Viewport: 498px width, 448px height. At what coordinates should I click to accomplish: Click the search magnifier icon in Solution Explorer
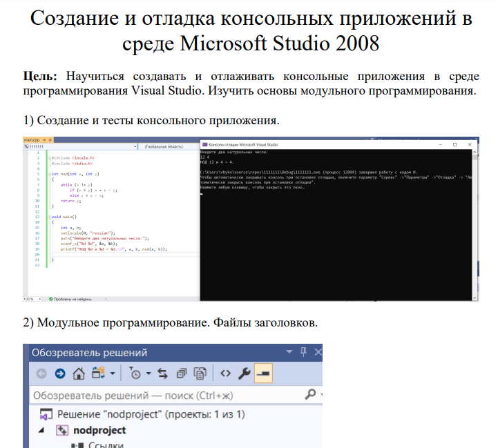coord(310,394)
